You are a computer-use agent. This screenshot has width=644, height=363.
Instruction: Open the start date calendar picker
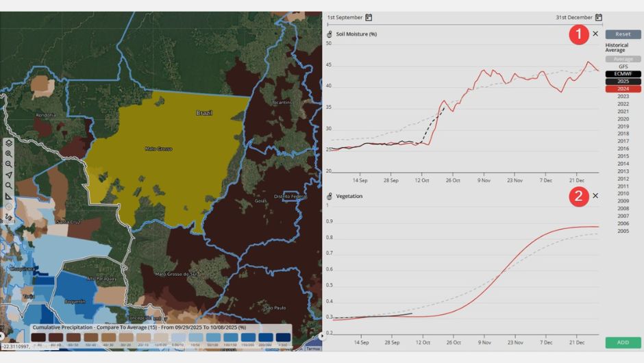click(369, 17)
